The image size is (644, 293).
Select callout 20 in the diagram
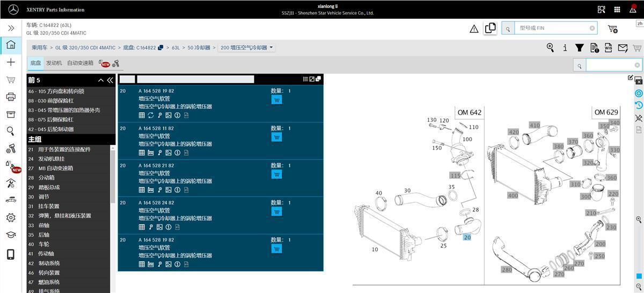tap(466, 237)
